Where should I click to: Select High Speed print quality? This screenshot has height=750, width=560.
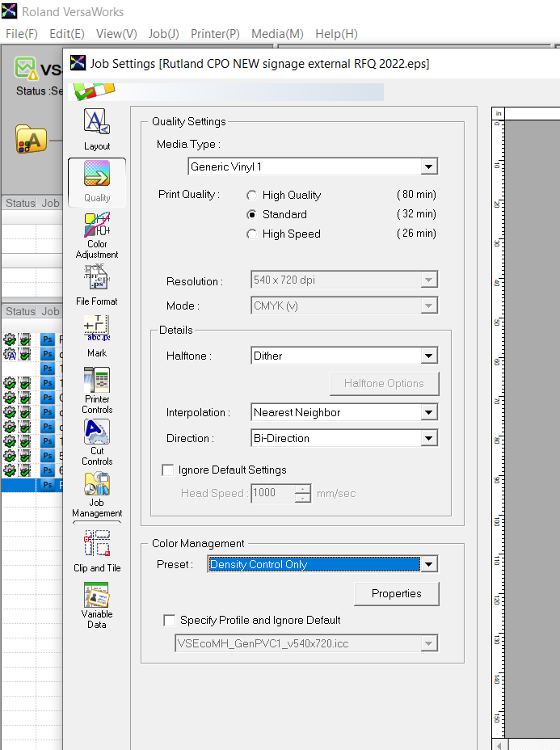click(x=251, y=234)
